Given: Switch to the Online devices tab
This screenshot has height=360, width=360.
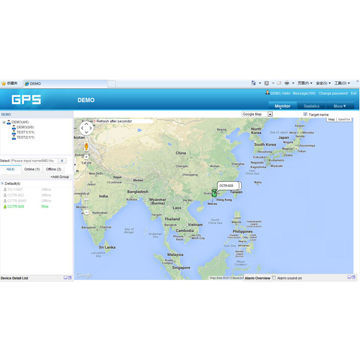Looking at the screenshot, I should click(x=32, y=169).
